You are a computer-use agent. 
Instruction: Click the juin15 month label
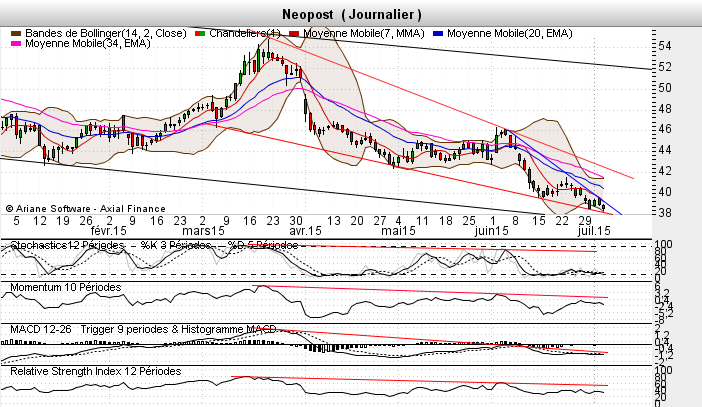[x=492, y=231]
